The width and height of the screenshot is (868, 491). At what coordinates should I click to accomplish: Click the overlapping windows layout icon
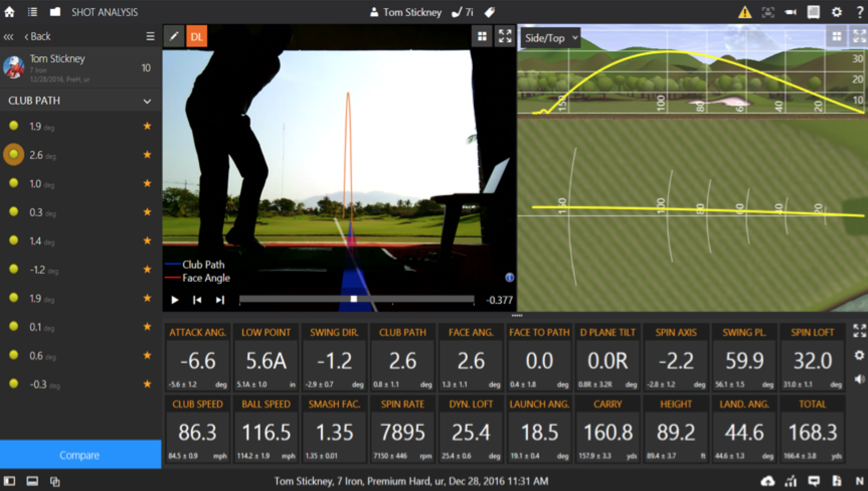point(55,481)
